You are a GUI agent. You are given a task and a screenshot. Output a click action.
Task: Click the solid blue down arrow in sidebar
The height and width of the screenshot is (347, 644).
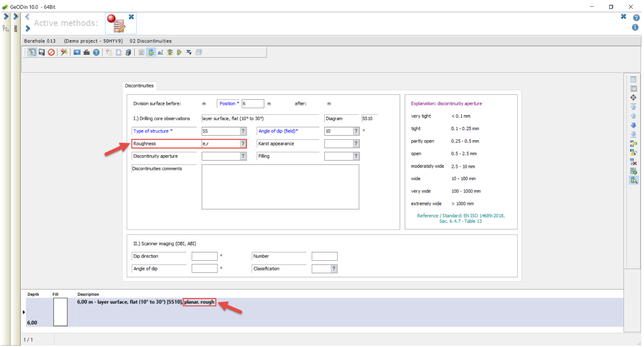pyautogui.click(x=633, y=125)
